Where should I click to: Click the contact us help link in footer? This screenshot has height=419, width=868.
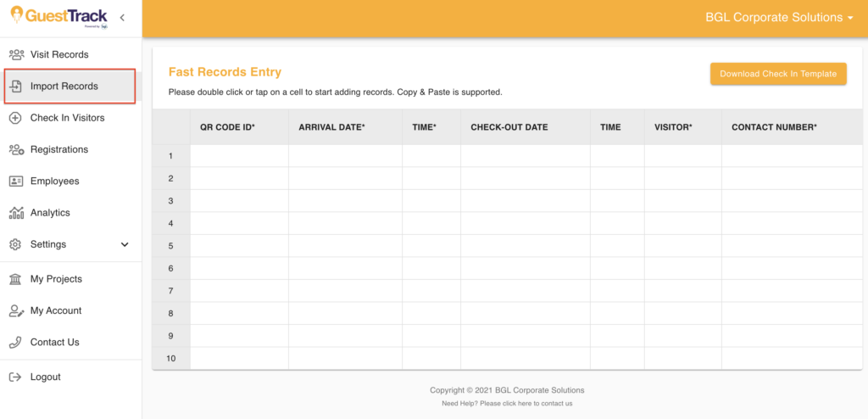click(507, 404)
